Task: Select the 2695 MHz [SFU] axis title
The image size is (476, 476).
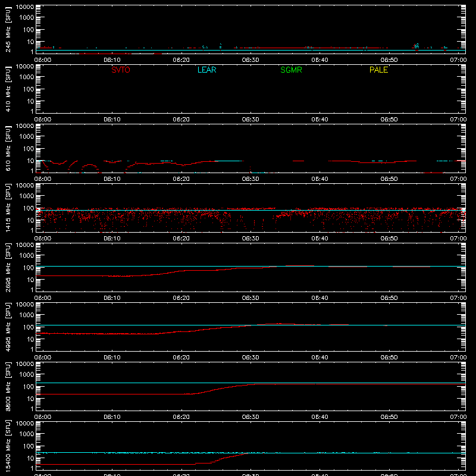Action: coord(8,267)
